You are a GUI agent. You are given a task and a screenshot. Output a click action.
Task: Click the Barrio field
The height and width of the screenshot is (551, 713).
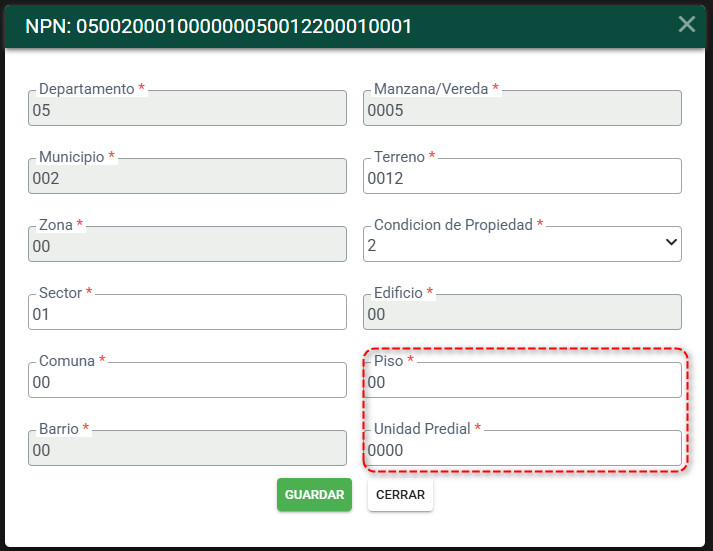point(187,448)
